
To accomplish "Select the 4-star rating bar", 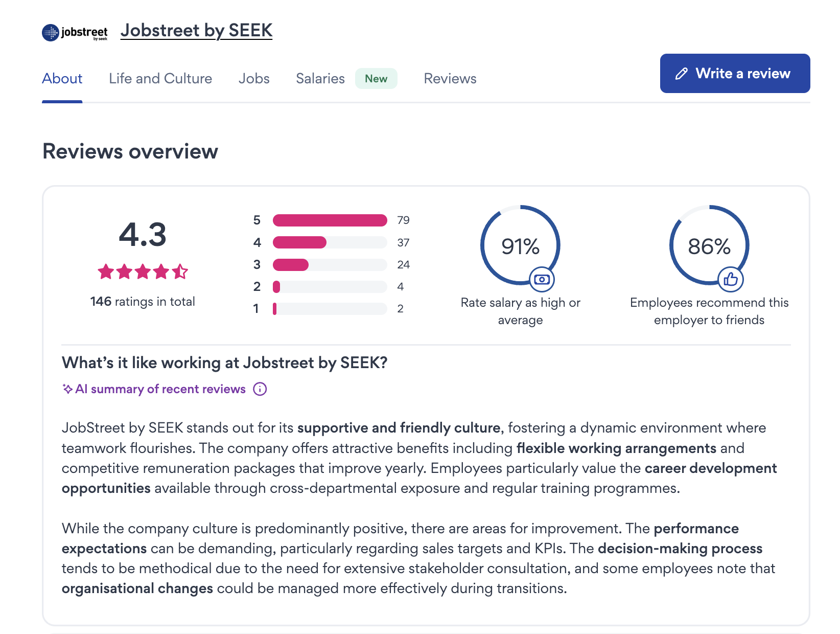I will tap(330, 242).
